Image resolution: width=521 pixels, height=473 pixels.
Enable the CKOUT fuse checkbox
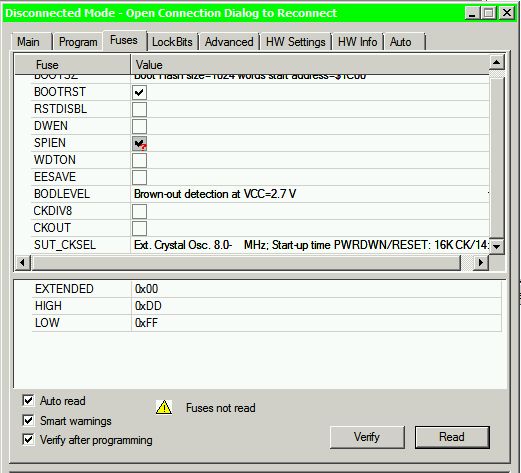(139, 228)
